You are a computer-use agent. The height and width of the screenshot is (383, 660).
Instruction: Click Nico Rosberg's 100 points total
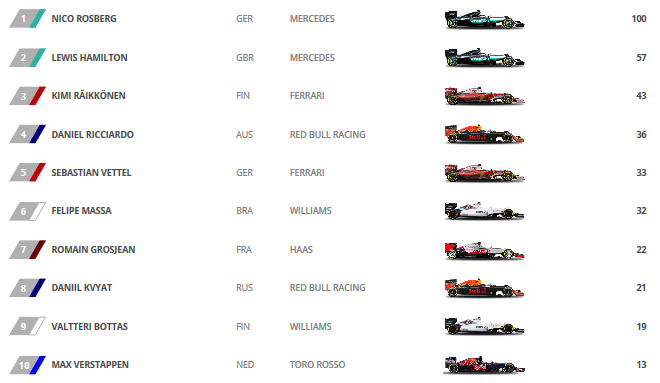coord(639,19)
